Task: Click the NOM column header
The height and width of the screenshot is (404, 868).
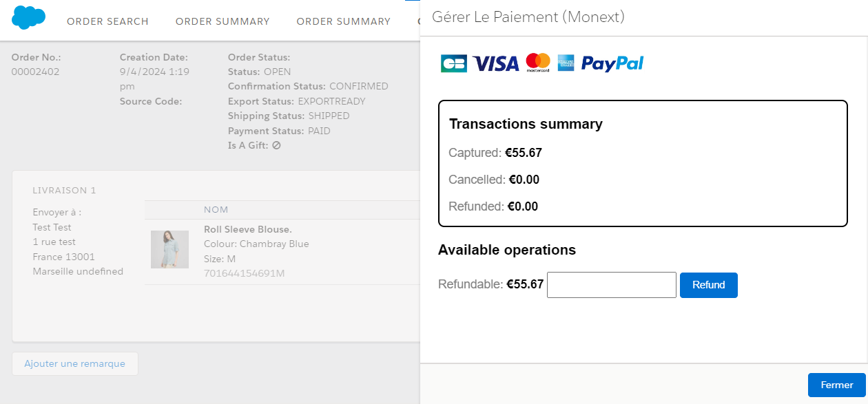Action: coord(216,209)
